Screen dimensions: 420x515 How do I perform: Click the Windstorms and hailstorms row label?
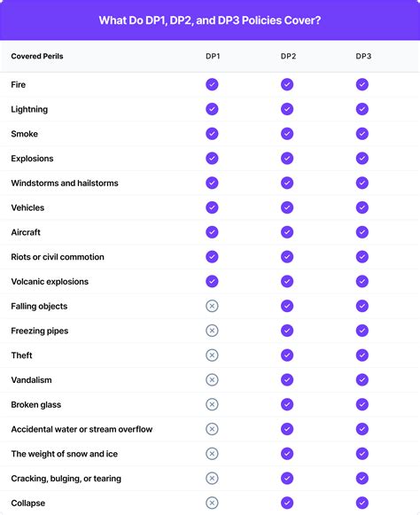(65, 183)
